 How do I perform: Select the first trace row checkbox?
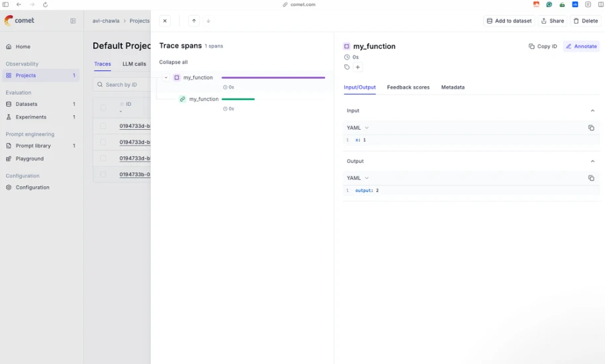(103, 126)
